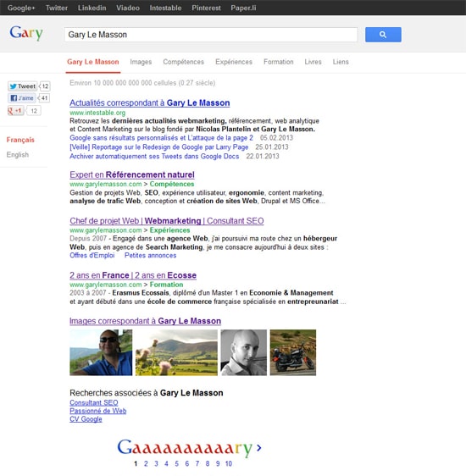Click in the Gary Le Masson search field
466x476 pixels.
tap(211, 35)
